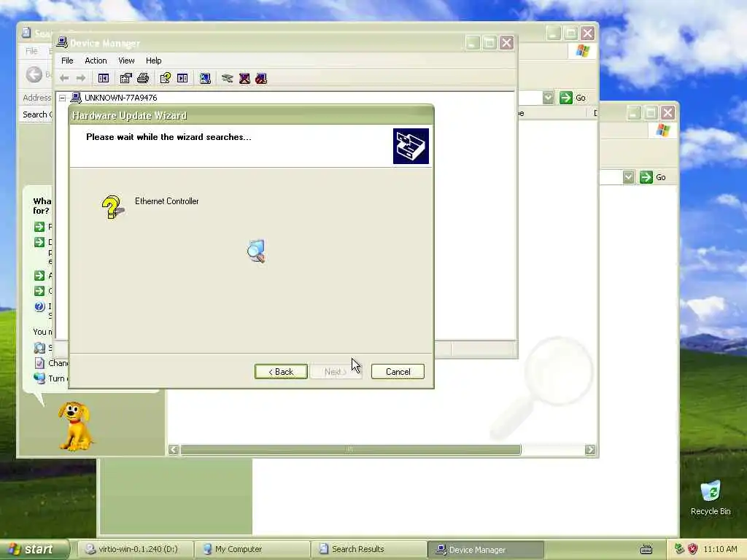Click Turn off animated character icon
This screenshot has height=560, width=747.
click(39, 378)
